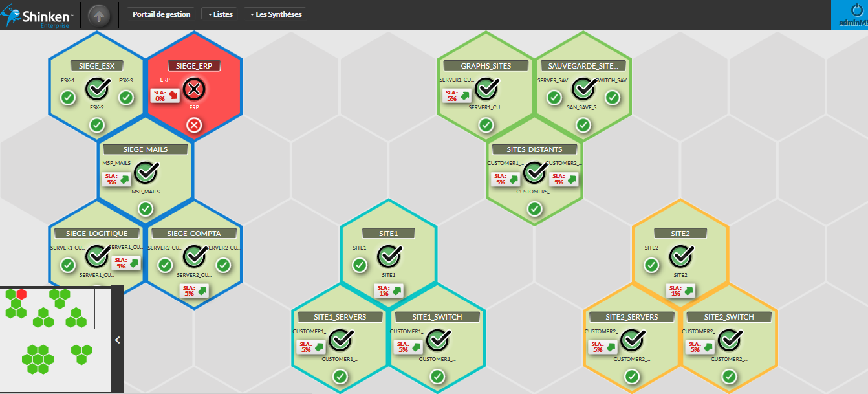This screenshot has width=868, height=394.
Task: Collapse the minimap panel with the arrow
Action: tap(117, 340)
